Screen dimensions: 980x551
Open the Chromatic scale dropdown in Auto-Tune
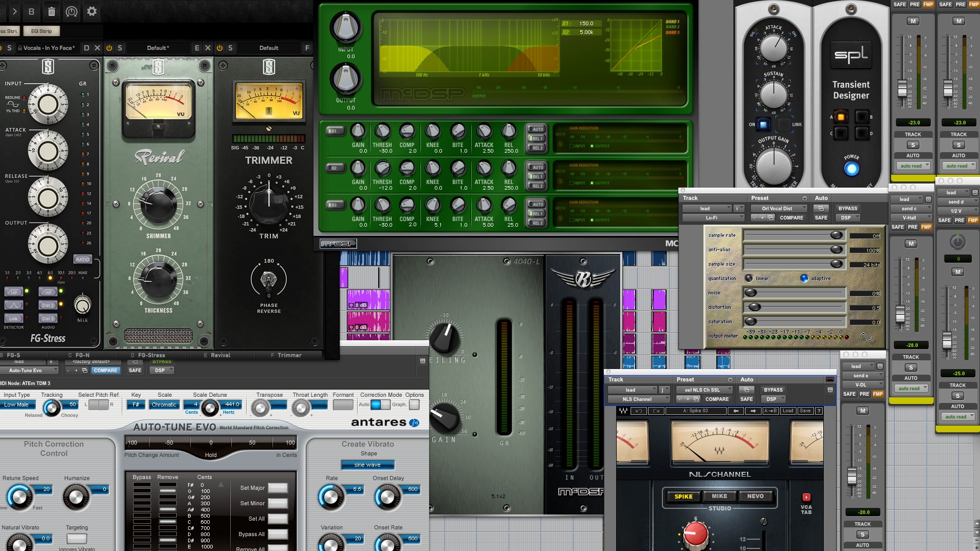click(x=164, y=405)
